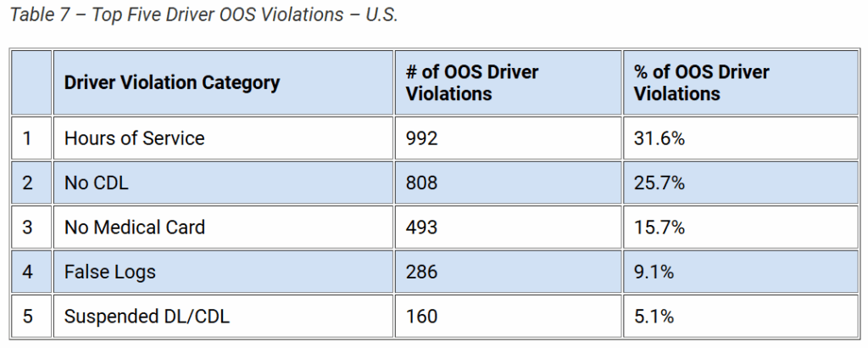The height and width of the screenshot is (348, 868).
Task: Click the # of OOS Driver Violations header
Action: [472, 82]
